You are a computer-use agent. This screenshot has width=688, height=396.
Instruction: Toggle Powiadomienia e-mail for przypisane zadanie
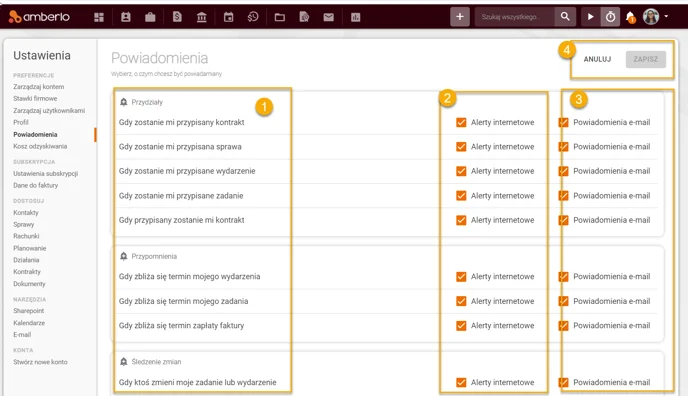point(564,196)
